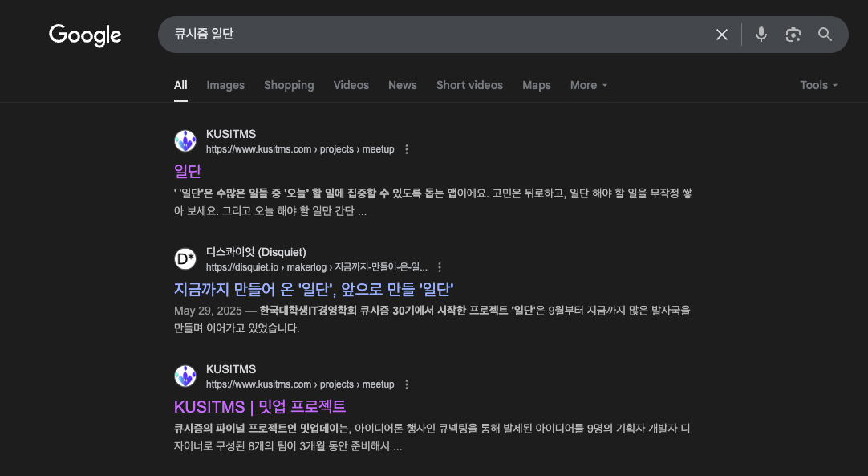Switch to Videos tab
Viewport: 868px width, 476px height.
[x=351, y=85]
